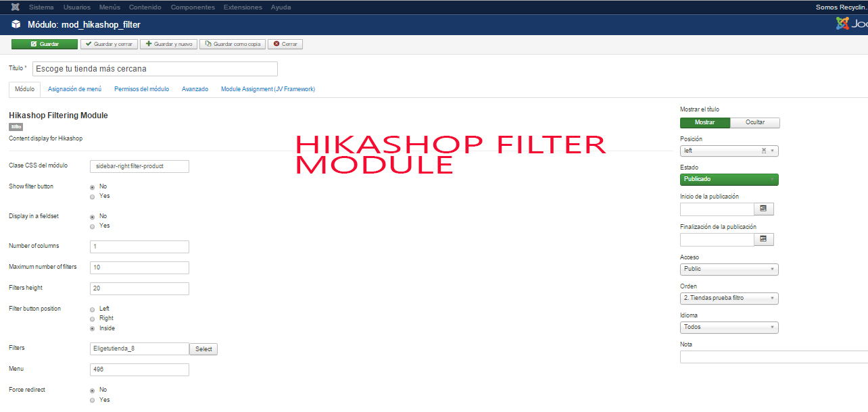Clear the 'left' position with the x icon
Screen dimensions: 868x412
[764, 151]
